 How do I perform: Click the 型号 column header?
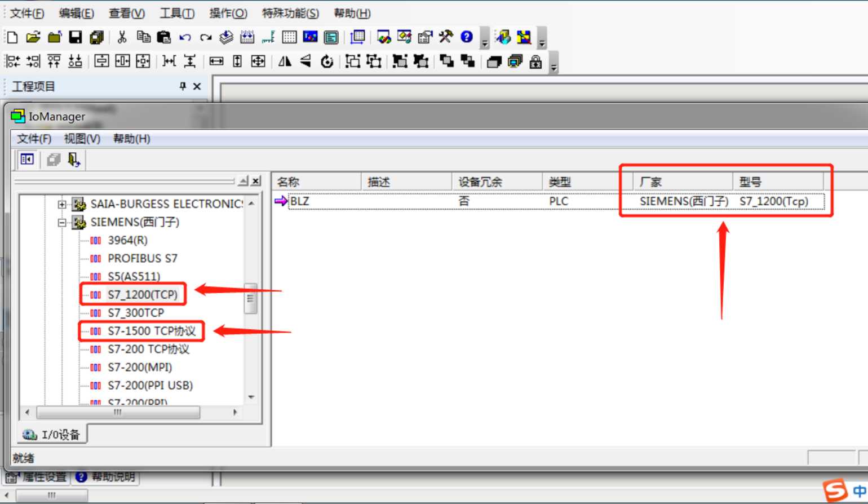point(778,182)
